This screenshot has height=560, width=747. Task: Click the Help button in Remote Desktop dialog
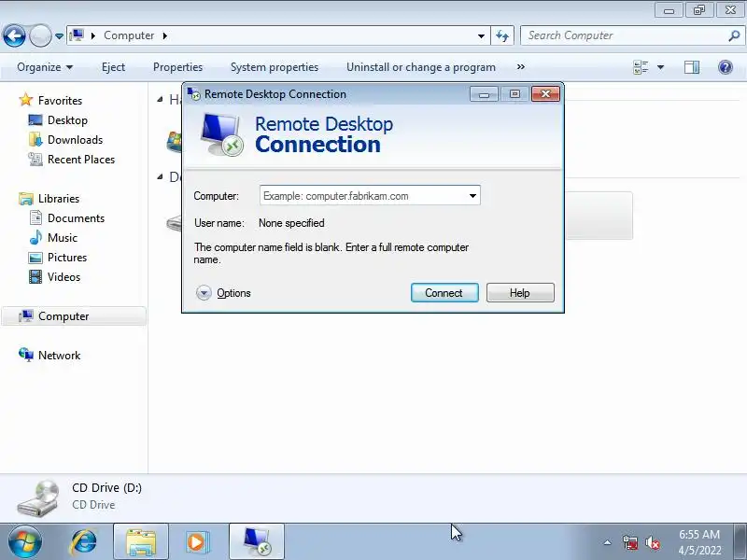[520, 293]
